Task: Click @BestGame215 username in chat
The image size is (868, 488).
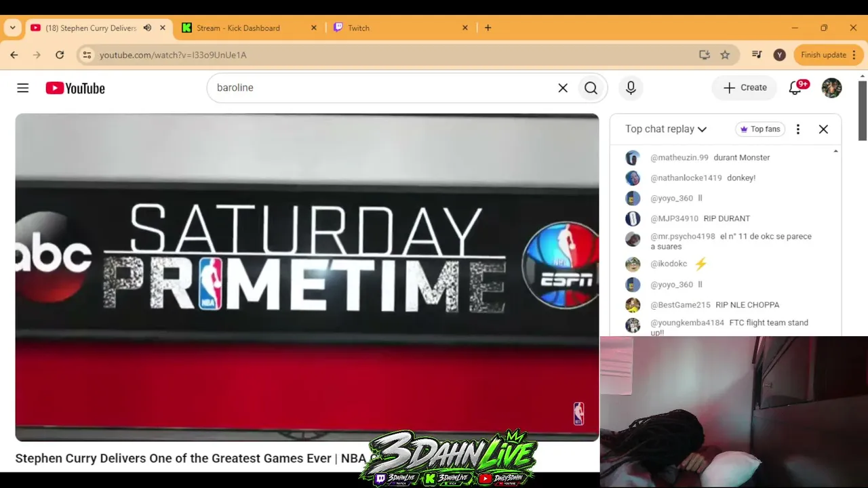Action: 680,305
